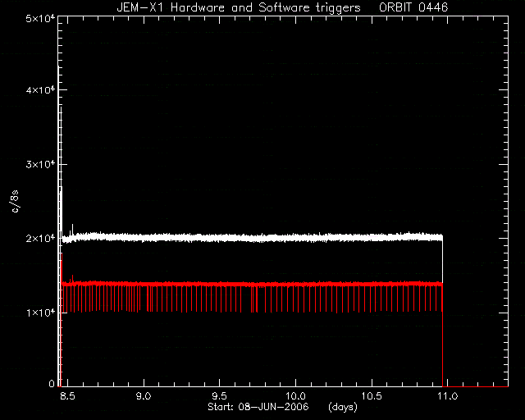Click the 0 y-axis origin label
Viewport: 525px width, 420px height.
tap(52, 384)
